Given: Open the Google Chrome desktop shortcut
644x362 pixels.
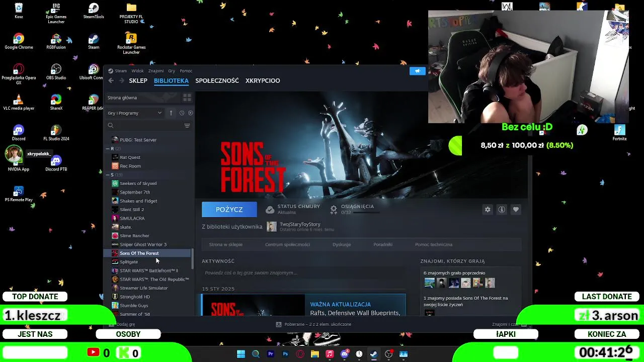Looking at the screenshot, I should pos(19,42).
